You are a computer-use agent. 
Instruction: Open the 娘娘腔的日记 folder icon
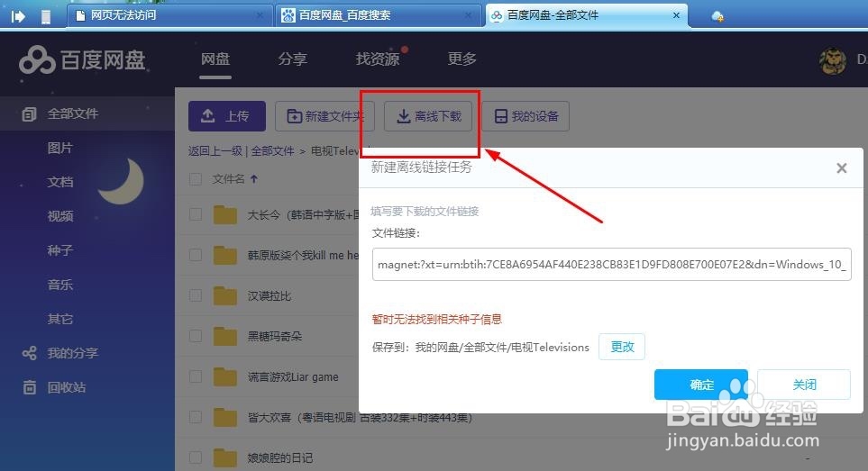click(x=225, y=457)
